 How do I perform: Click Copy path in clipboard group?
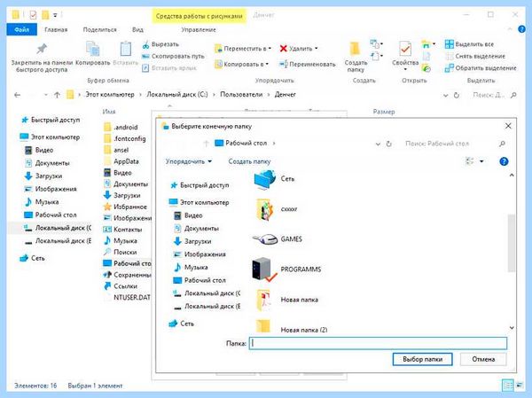174,57
